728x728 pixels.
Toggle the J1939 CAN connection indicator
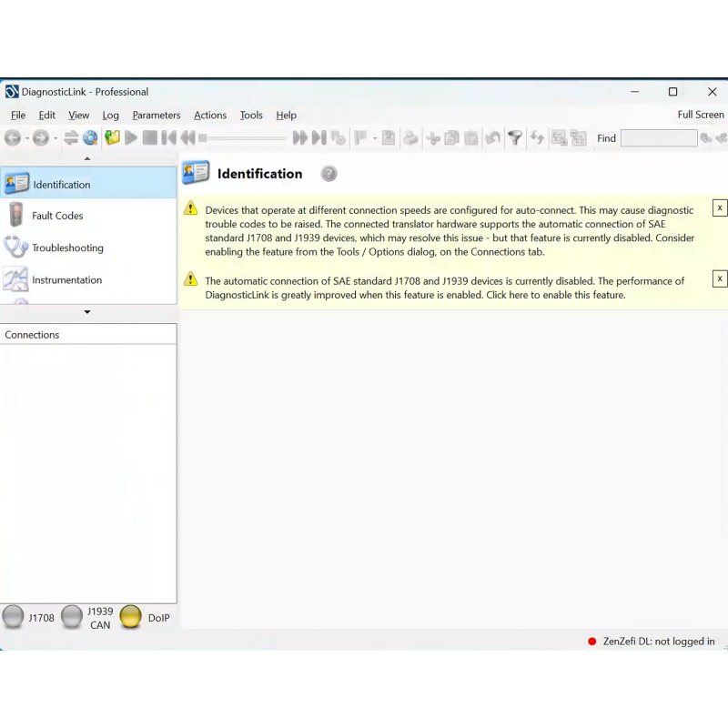click(x=72, y=617)
